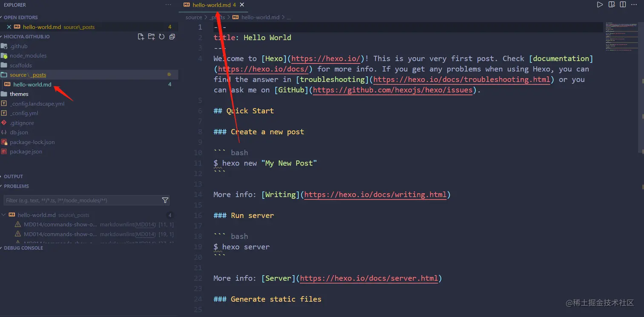Click the breadcrumb trailing ellipsis segment
Screen dimensions: 644x317
click(x=289, y=17)
